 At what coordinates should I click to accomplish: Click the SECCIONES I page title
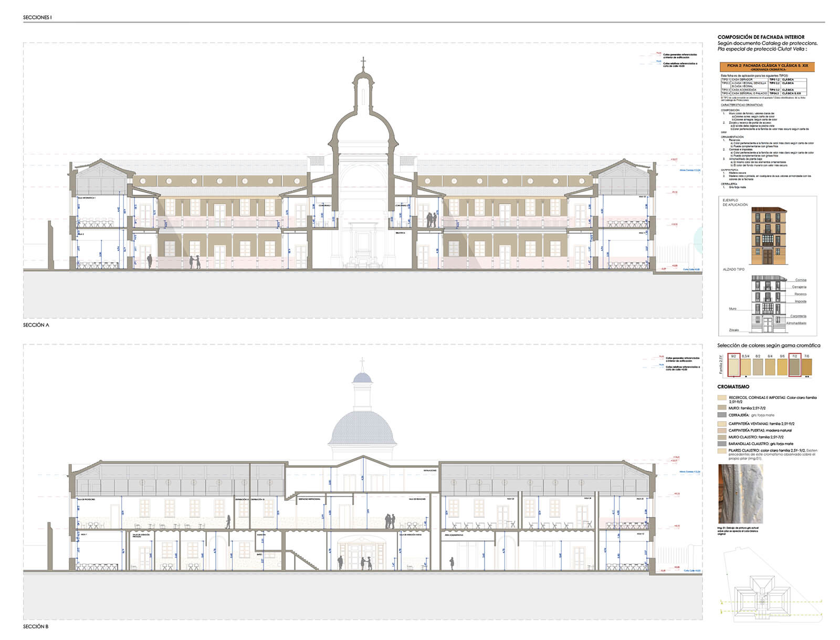pos(37,18)
